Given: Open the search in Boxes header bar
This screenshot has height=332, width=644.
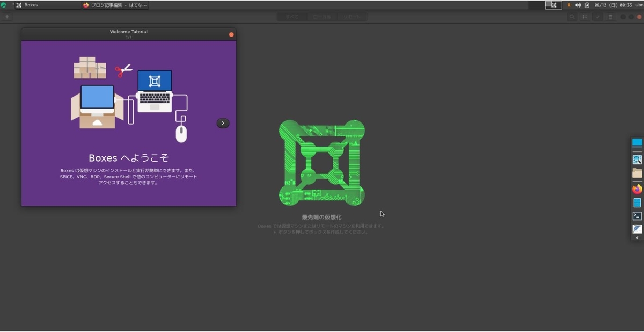Looking at the screenshot, I should pos(572,17).
